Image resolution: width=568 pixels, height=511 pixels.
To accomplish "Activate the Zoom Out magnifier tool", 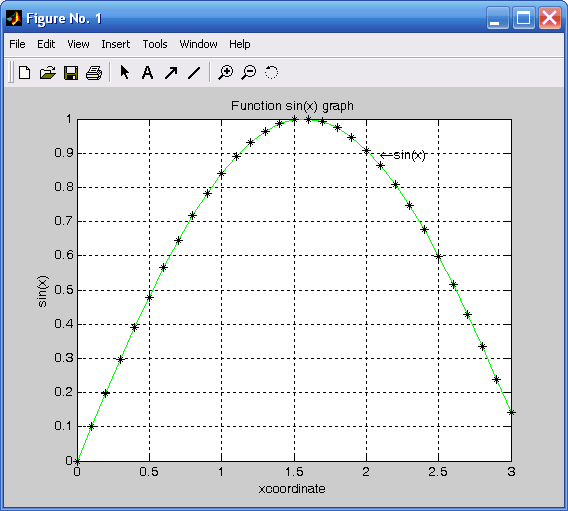I will click(x=249, y=72).
